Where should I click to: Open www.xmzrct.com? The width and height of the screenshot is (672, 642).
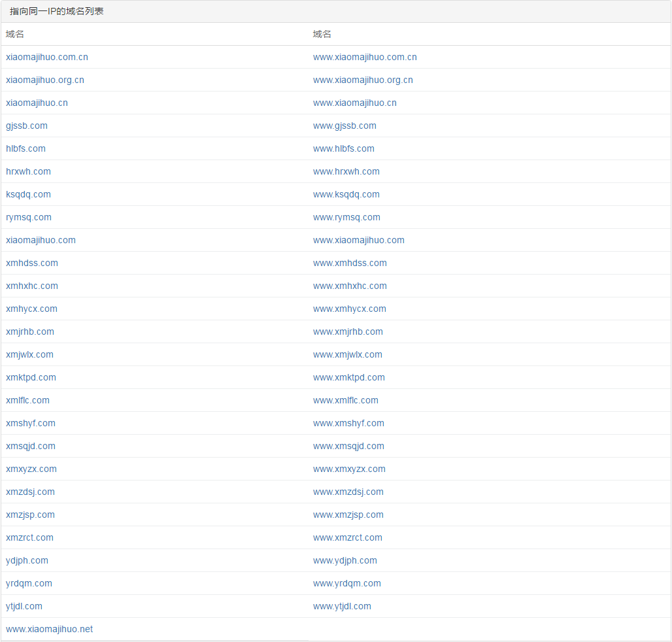point(348,538)
